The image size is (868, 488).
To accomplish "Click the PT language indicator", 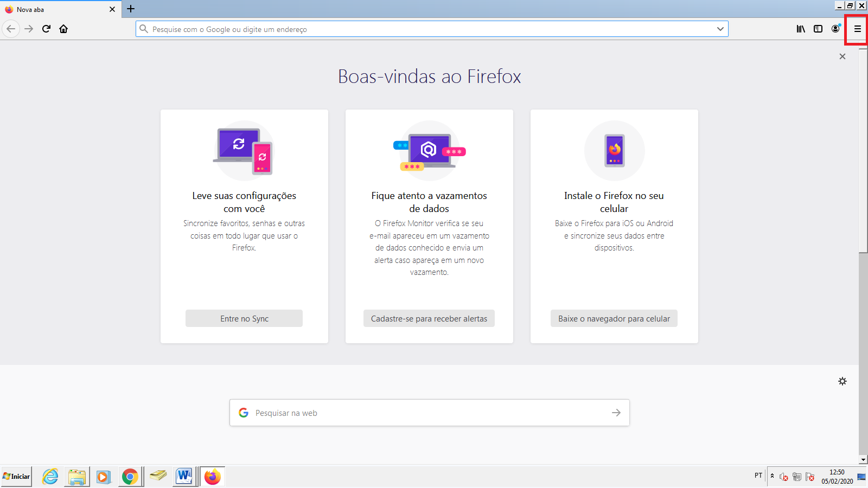I will [x=758, y=476].
